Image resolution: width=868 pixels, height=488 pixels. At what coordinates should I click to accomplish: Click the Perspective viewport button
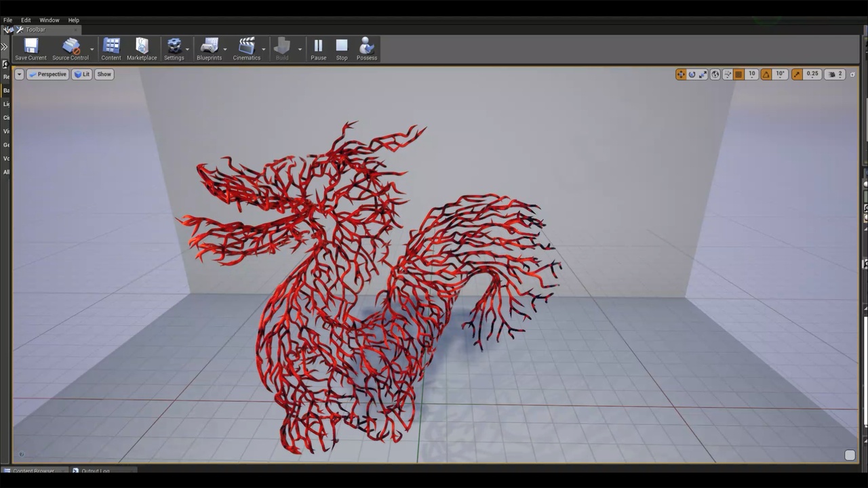(47, 75)
